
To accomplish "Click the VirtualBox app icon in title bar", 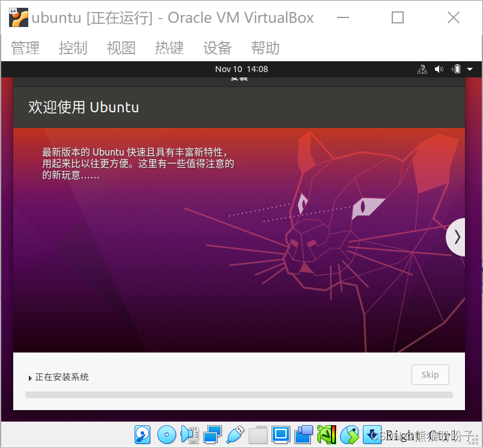I will [19, 17].
